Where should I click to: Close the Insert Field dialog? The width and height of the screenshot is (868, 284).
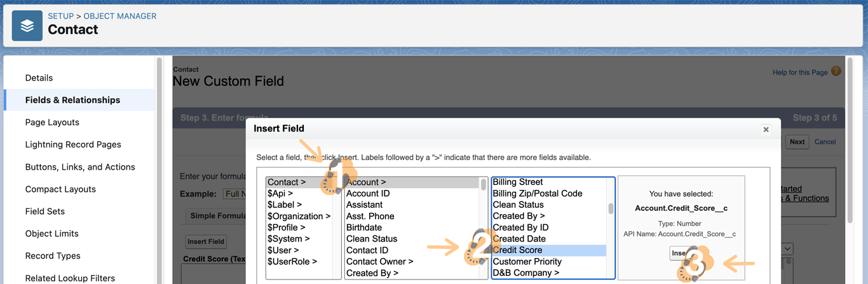pyautogui.click(x=766, y=129)
